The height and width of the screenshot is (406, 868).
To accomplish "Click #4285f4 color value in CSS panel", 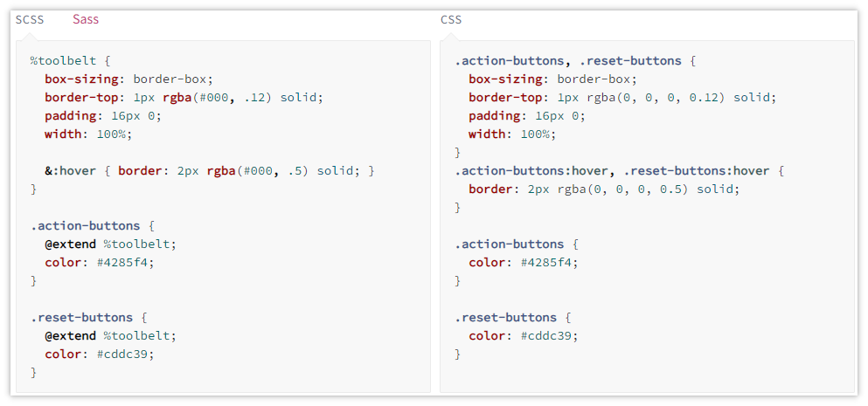I will 550,263.
